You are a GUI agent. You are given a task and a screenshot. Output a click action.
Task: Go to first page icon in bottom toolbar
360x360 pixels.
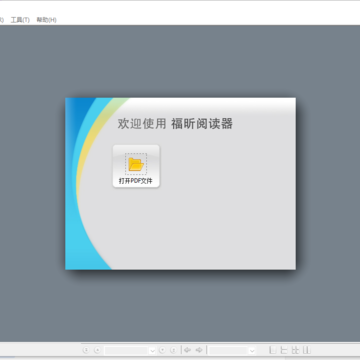(86, 350)
